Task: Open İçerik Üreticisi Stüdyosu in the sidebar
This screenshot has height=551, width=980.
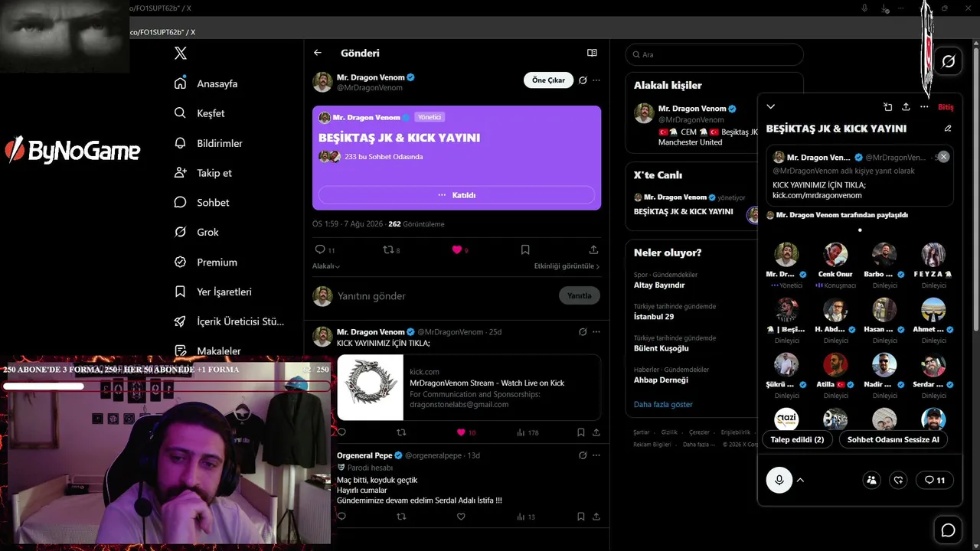Action: click(230, 321)
